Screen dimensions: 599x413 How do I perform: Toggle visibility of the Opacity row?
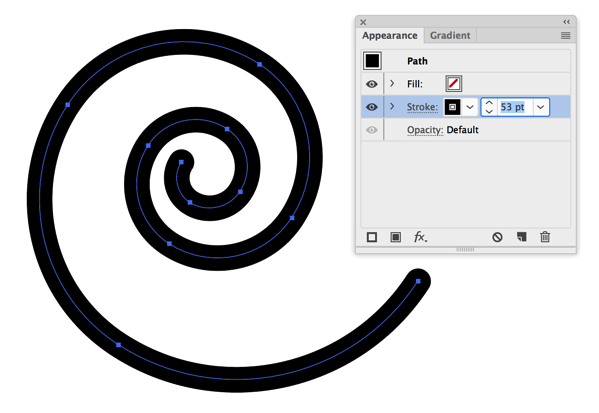[372, 130]
